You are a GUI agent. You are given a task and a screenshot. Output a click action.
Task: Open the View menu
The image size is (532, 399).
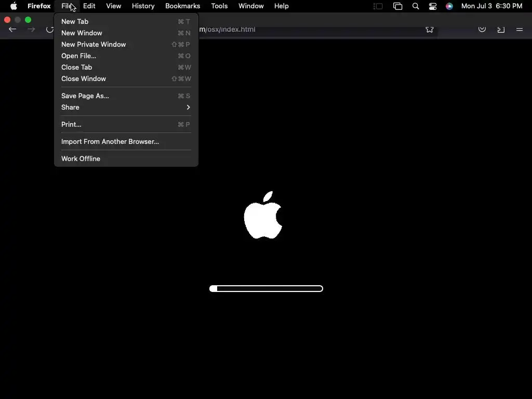coord(114,6)
